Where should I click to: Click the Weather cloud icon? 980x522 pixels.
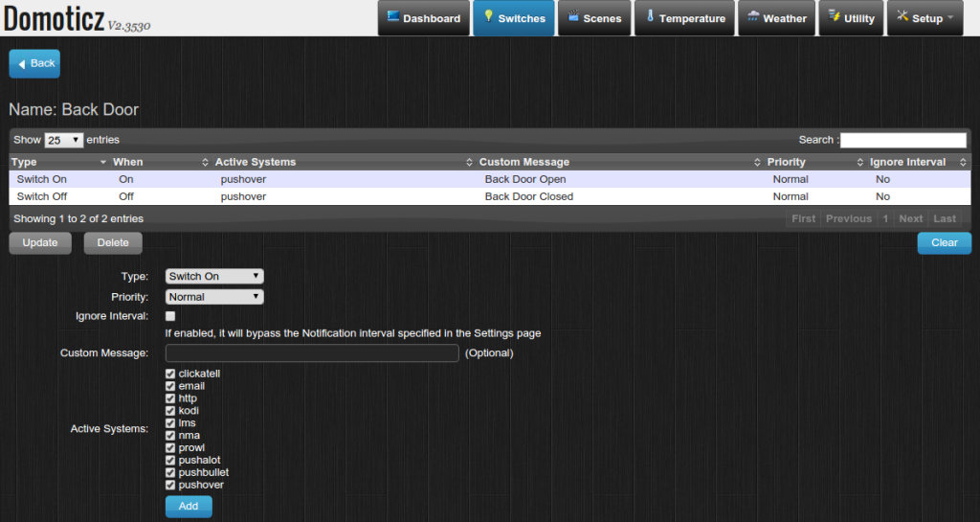[x=753, y=16]
